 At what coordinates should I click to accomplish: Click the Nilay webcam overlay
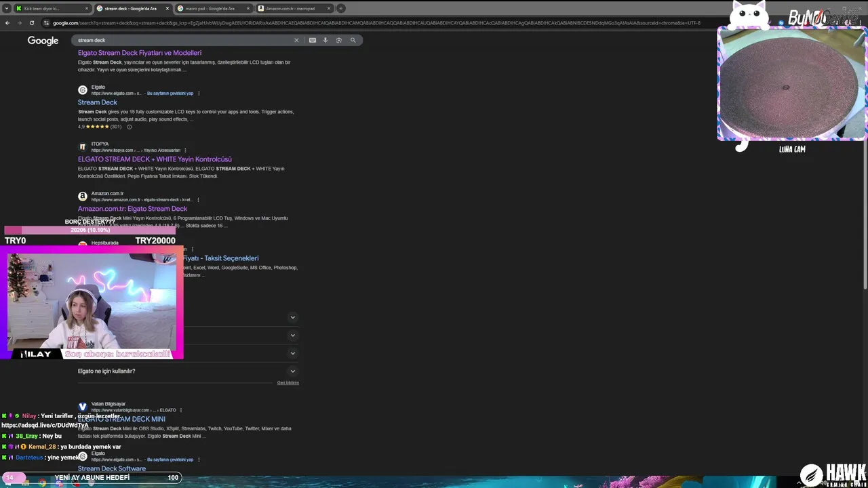coord(92,302)
